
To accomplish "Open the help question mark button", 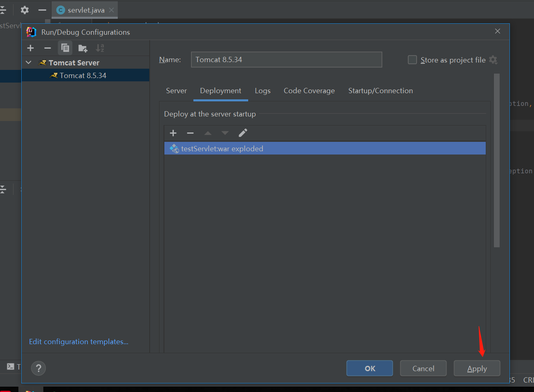I will [38, 368].
